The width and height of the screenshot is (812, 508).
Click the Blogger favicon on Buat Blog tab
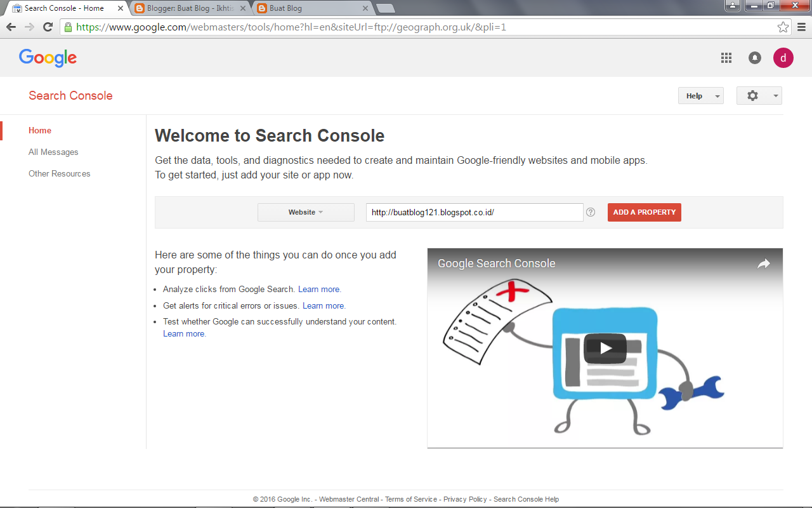tap(262, 8)
